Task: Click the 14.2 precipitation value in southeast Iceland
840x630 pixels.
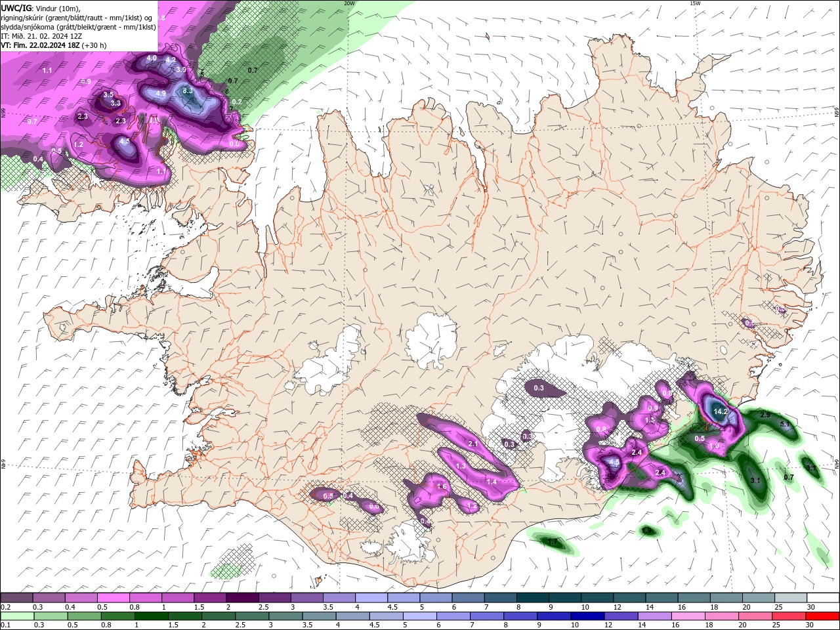Action: click(x=721, y=411)
